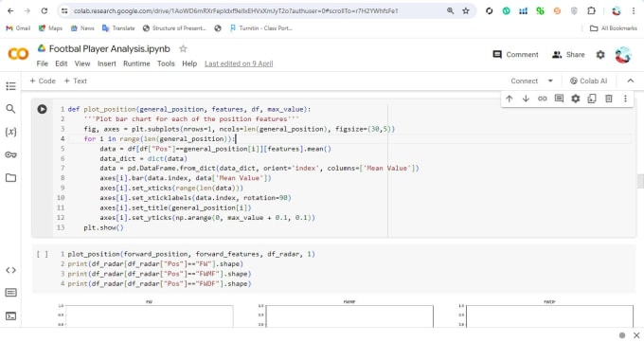Open find and replace sidebar
Screen dimensions: 644x342
[10, 109]
